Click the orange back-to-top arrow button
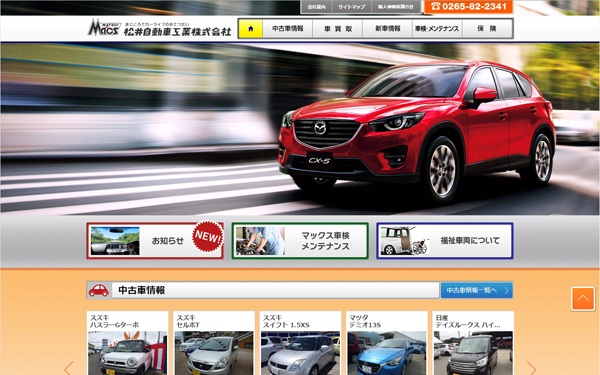This screenshot has height=375, width=600. point(583,298)
